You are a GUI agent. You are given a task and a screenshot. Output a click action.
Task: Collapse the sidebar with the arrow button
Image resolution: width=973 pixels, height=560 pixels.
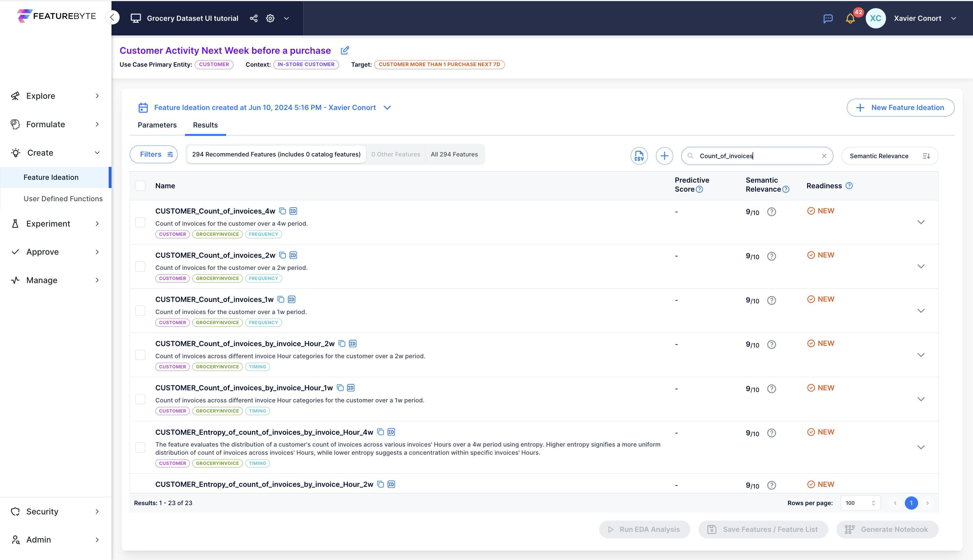(x=112, y=17)
